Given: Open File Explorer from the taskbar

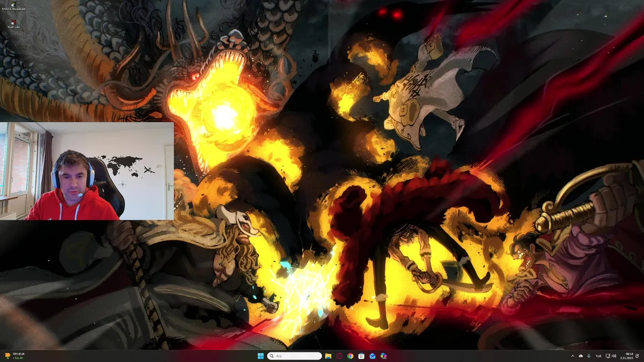Looking at the screenshot, I should pos(328,356).
